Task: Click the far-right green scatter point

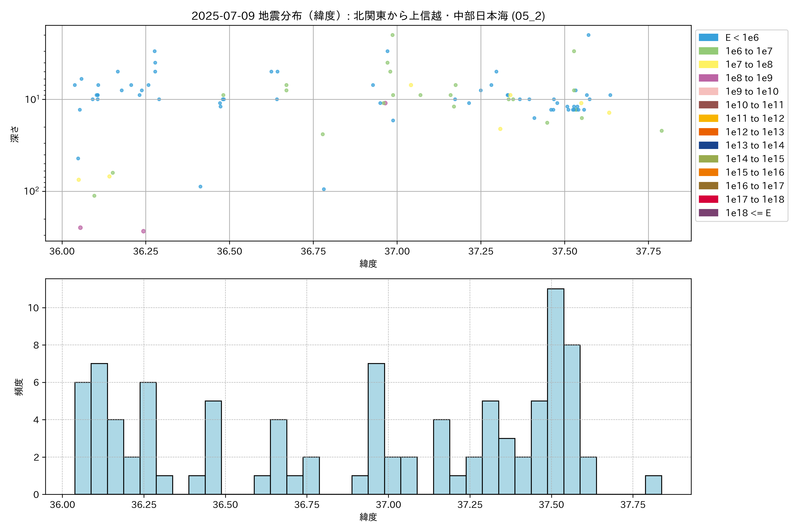Action: click(x=661, y=131)
